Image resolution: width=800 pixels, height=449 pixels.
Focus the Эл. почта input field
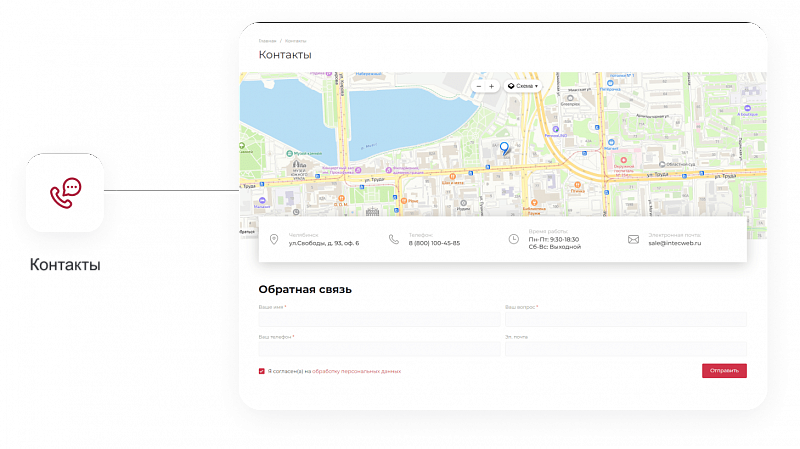coord(626,349)
